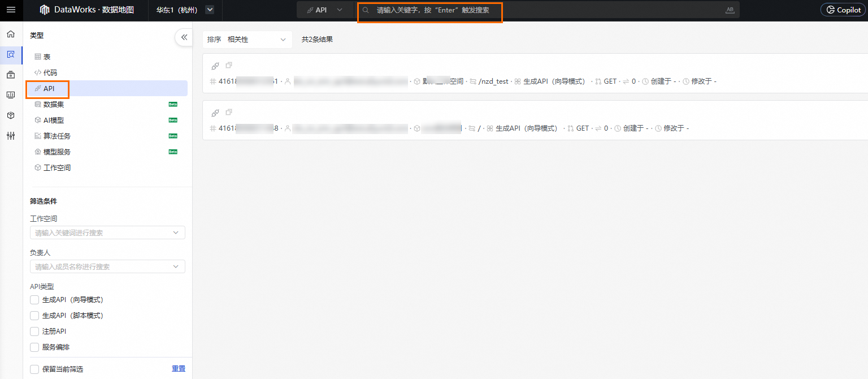The image size is (868, 379).
Task: Click the API类型 label
Action: [x=42, y=287]
